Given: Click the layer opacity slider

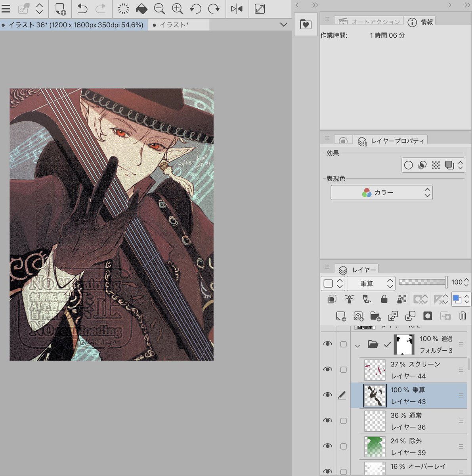Looking at the screenshot, I should [423, 282].
